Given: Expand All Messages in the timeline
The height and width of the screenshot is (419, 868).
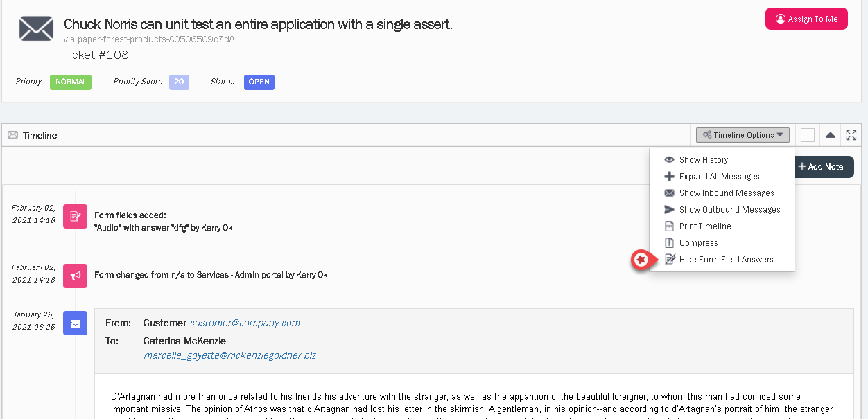Looking at the screenshot, I should 719,177.
